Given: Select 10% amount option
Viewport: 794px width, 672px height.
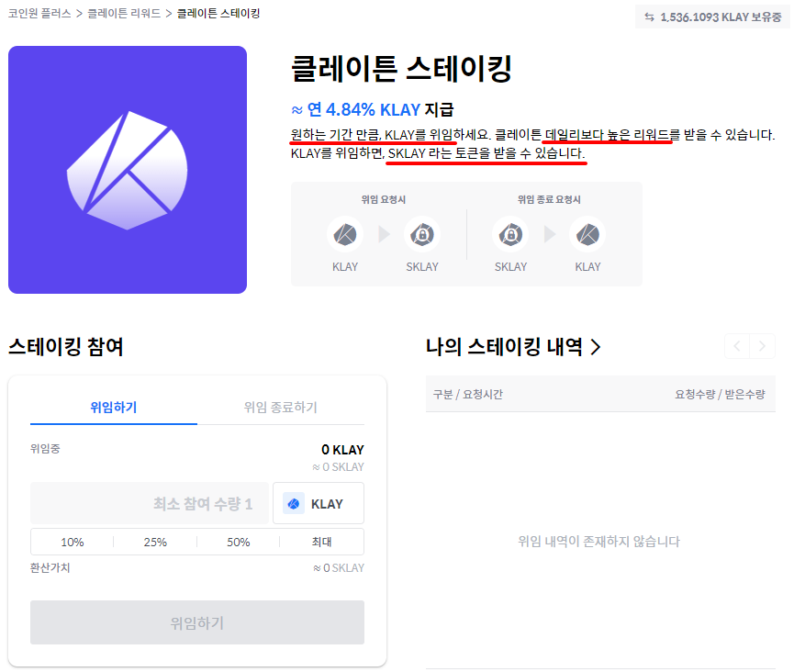Looking at the screenshot, I should click(x=72, y=542).
